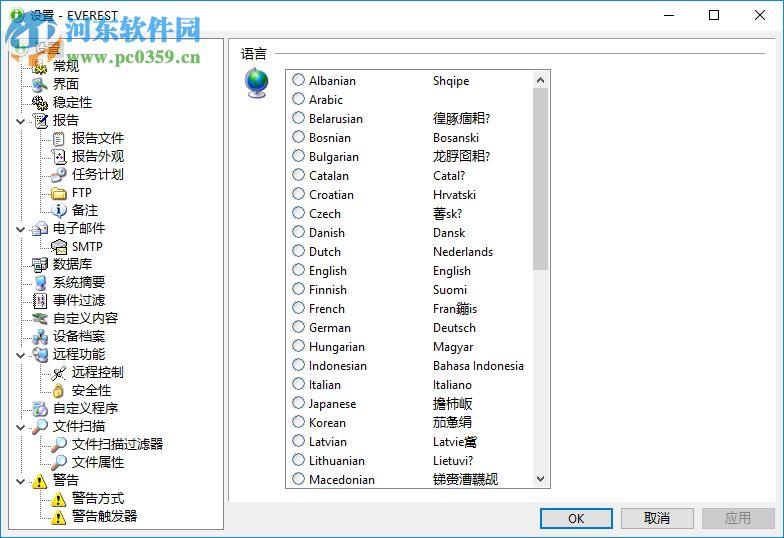The image size is (784, 538).
Task: Click the Nederlands native name text
Action: coord(463,252)
